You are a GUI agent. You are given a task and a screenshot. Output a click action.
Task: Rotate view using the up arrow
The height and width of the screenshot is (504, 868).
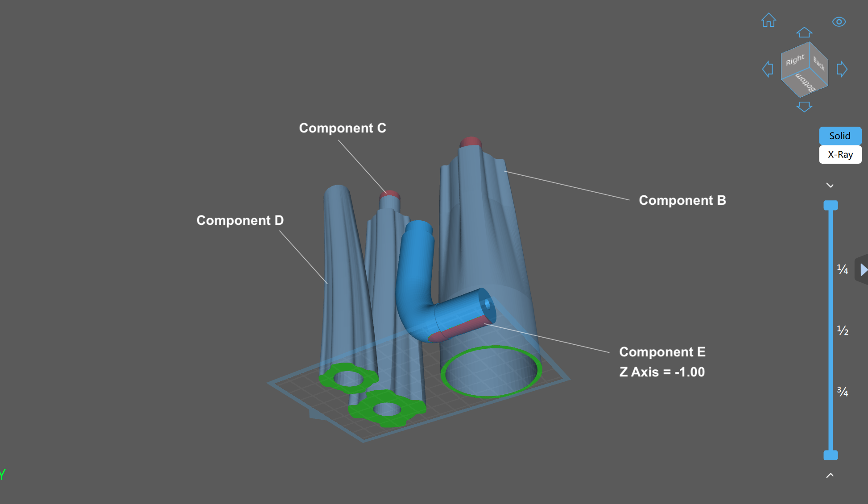click(804, 32)
